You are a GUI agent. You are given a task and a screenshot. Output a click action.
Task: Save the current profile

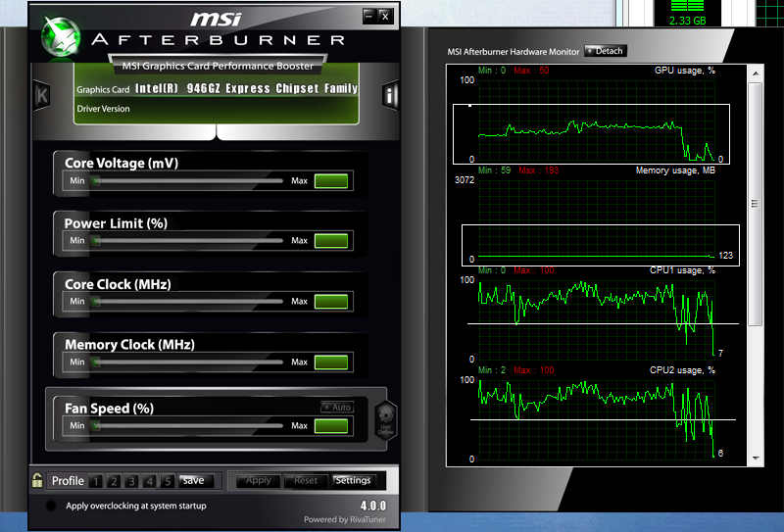196,480
